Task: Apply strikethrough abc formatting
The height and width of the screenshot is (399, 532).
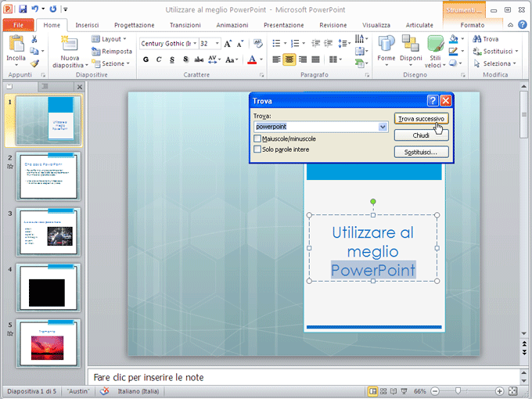Action: (x=199, y=59)
